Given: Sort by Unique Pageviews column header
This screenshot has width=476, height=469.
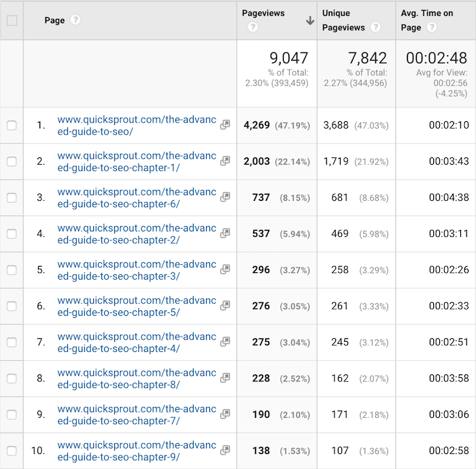Looking at the screenshot, I should [343, 20].
